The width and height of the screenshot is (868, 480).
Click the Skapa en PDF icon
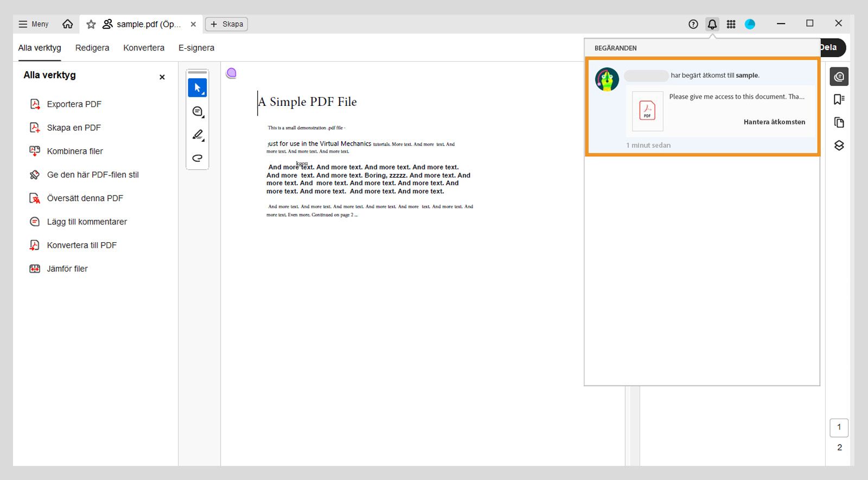[35, 128]
